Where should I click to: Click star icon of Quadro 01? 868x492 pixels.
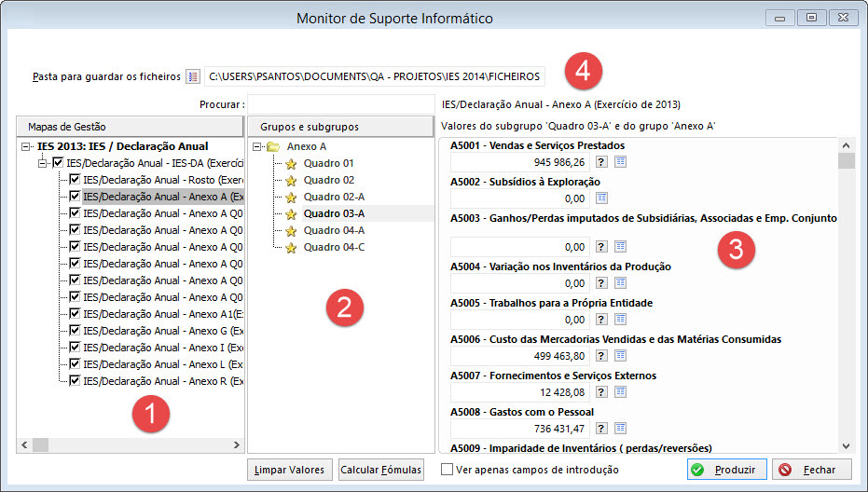point(291,164)
